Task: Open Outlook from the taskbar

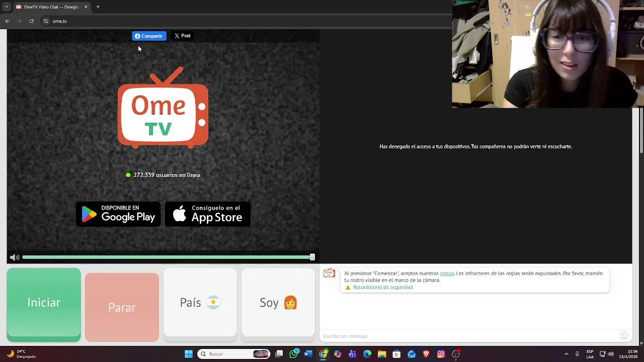Action: 412,354
